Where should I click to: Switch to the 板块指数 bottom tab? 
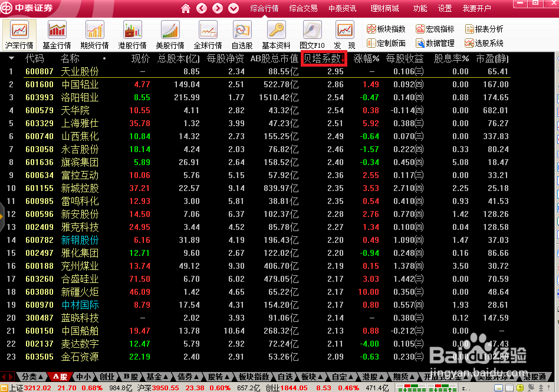(x=254, y=377)
